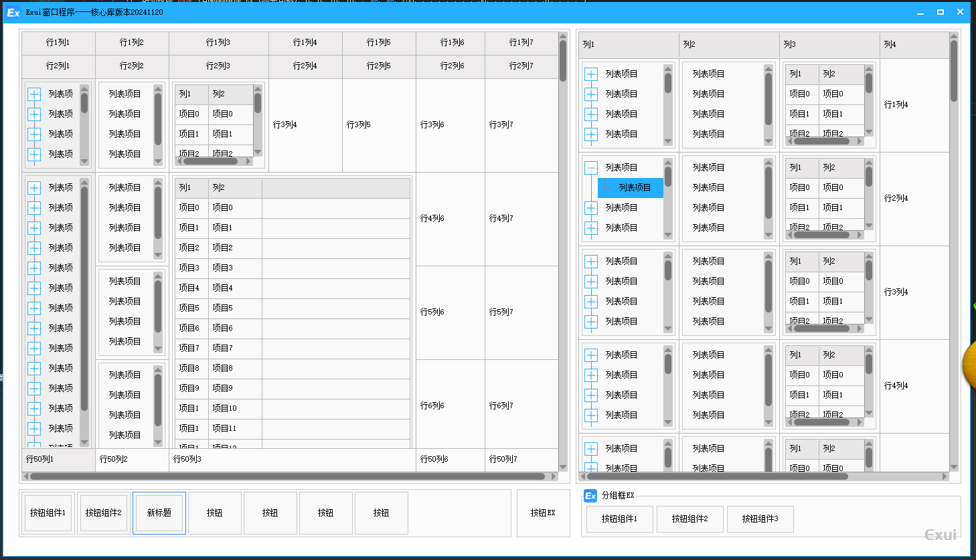Screen dimensions: 976x560
Task: Select the 行1列2 header cell
Action: 132,43
